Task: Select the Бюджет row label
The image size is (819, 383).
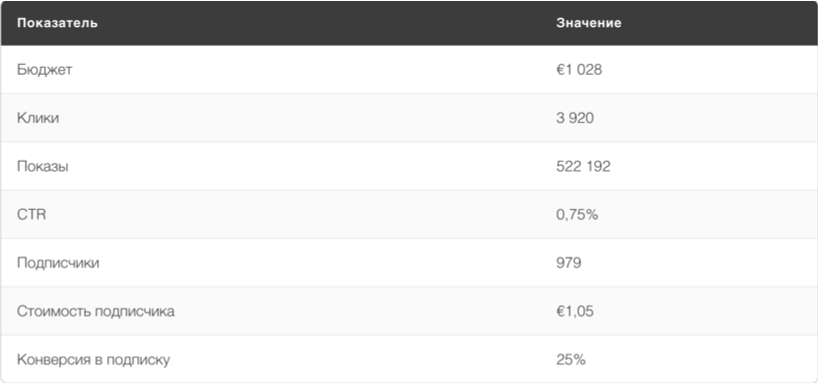Action: (x=44, y=70)
